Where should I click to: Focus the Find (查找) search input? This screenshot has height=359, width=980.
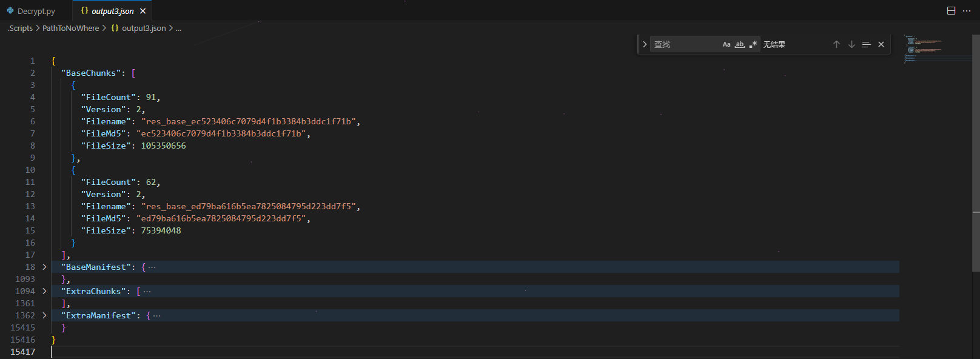[x=685, y=44]
